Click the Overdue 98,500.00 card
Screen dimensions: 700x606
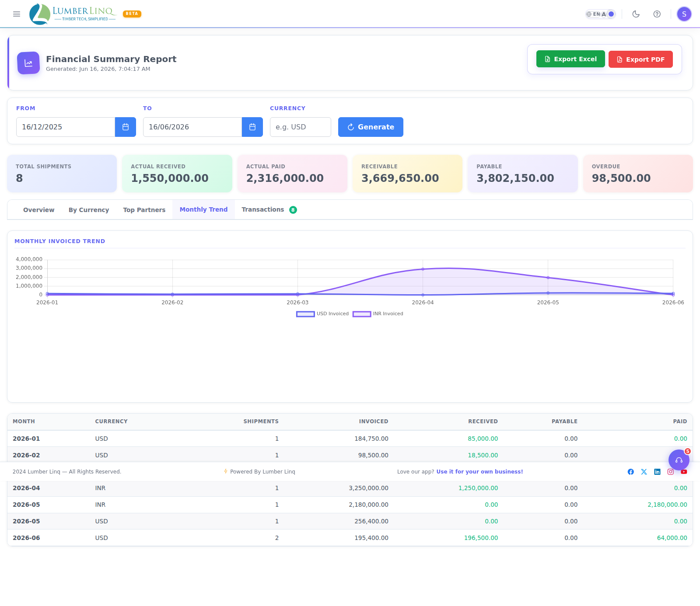click(638, 174)
